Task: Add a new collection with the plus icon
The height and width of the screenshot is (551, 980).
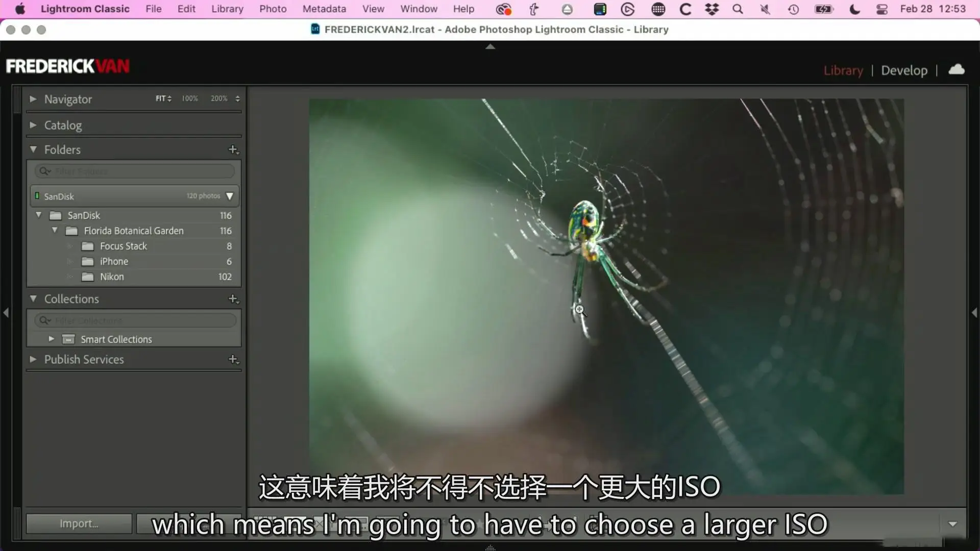Action: (233, 299)
